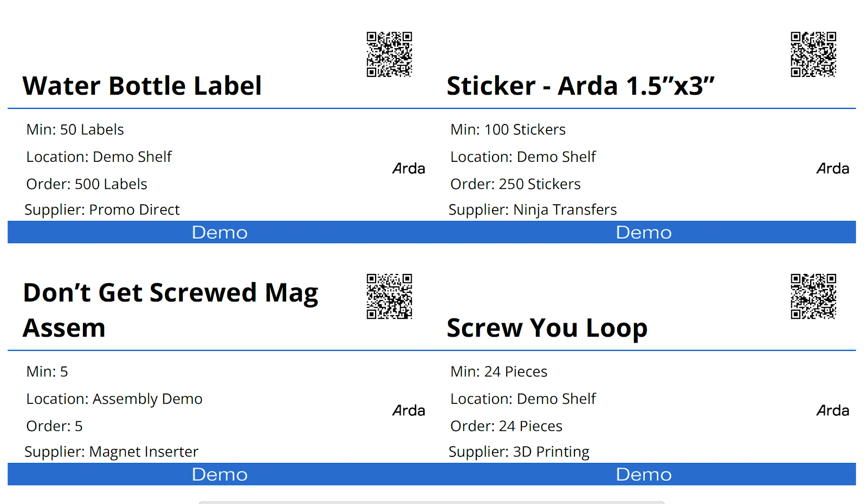Click the Demo bar under the Mag Assem card
The image size is (867, 504).
(219, 474)
